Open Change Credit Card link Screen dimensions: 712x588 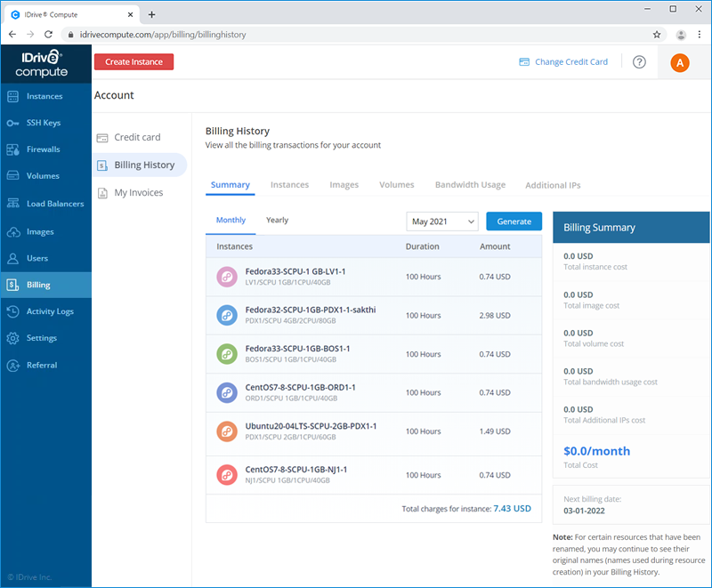[x=563, y=61]
